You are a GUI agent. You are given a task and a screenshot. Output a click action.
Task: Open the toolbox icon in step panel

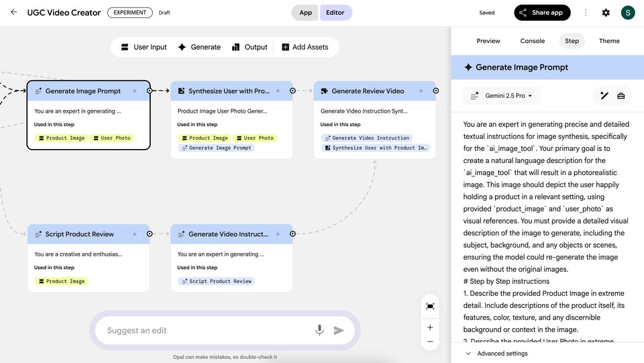pyautogui.click(x=621, y=96)
